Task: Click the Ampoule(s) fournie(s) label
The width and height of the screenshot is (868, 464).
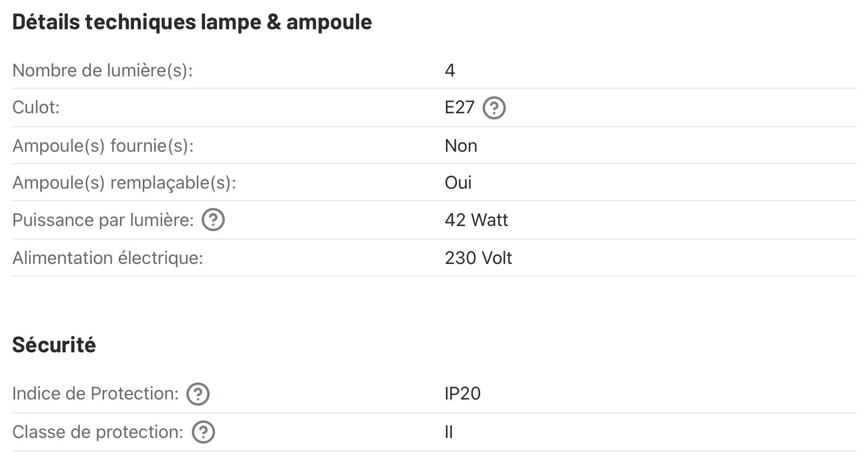Action: coord(103,146)
